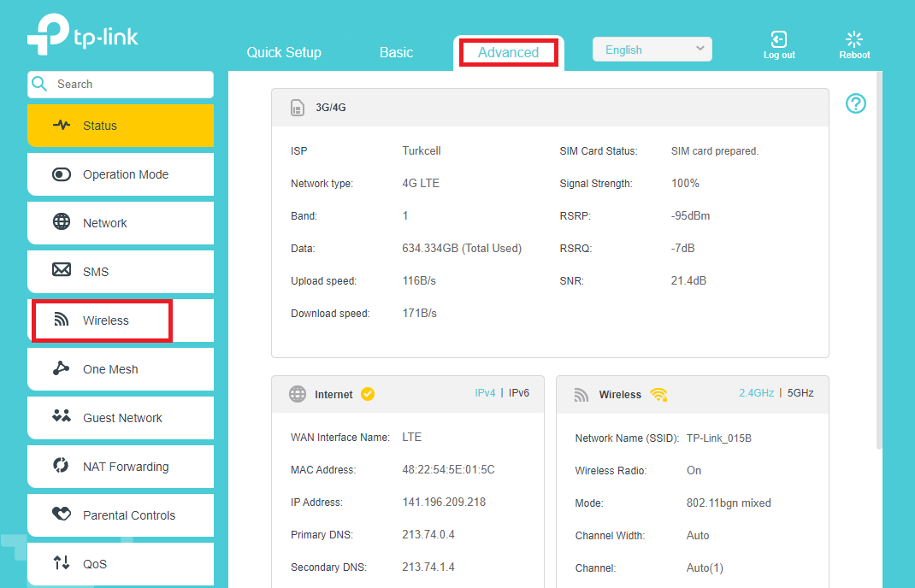
Task: Open help via question mark icon
Action: [x=856, y=103]
